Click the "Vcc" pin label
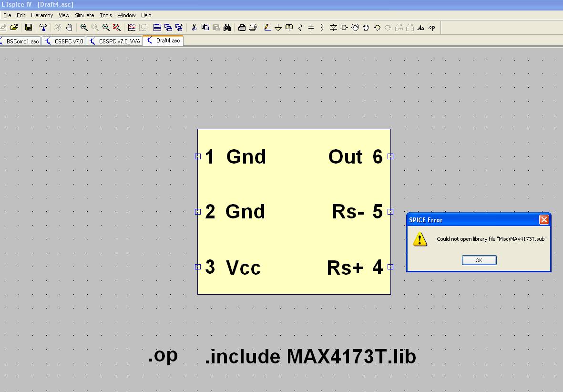 point(243,268)
